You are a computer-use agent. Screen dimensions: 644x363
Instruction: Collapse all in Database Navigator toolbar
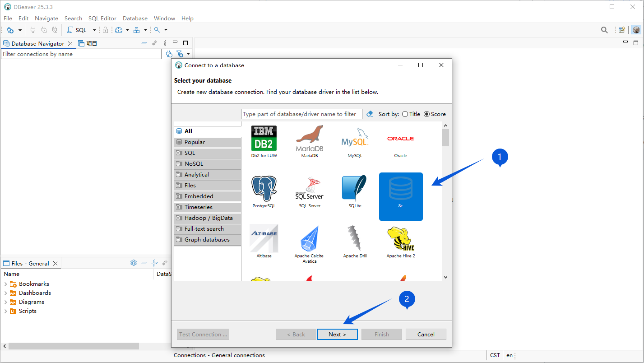tap(144, 43)
